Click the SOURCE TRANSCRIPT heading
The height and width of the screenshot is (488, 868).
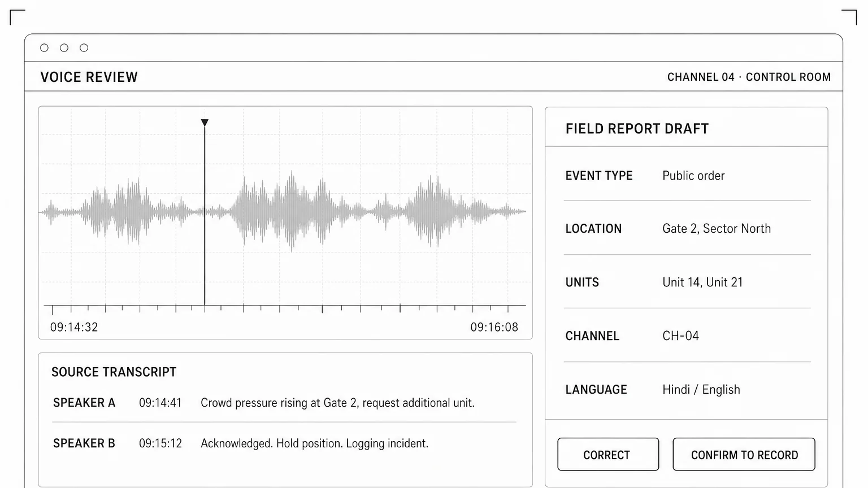(x=114, y=372)
